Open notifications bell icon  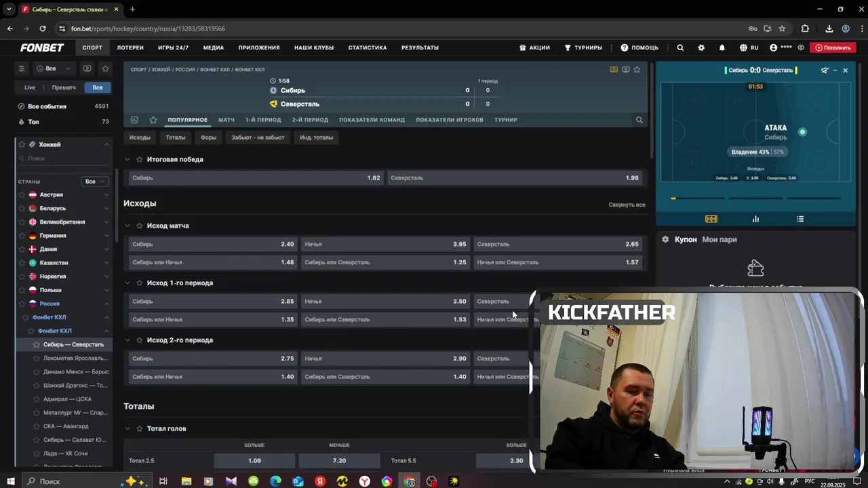722,47
